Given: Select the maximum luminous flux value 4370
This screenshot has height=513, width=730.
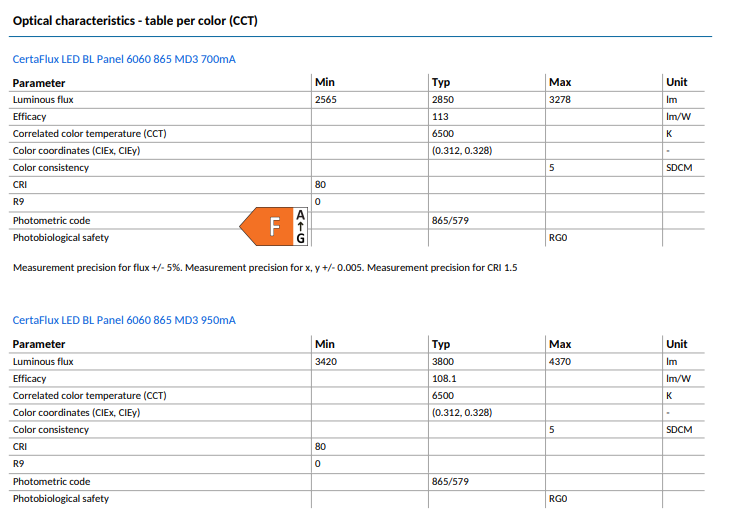Looking at the screenshot, I should point(560,362).
